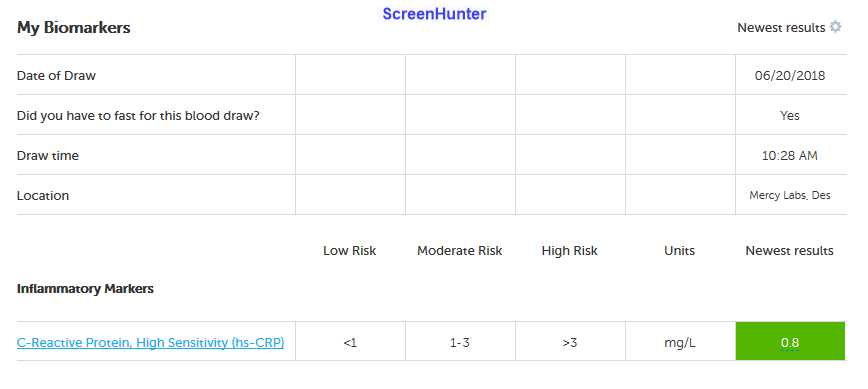The image size is (868, 389).
Task: Select the 10:28 AM draw time value
Action: [790, 156]
